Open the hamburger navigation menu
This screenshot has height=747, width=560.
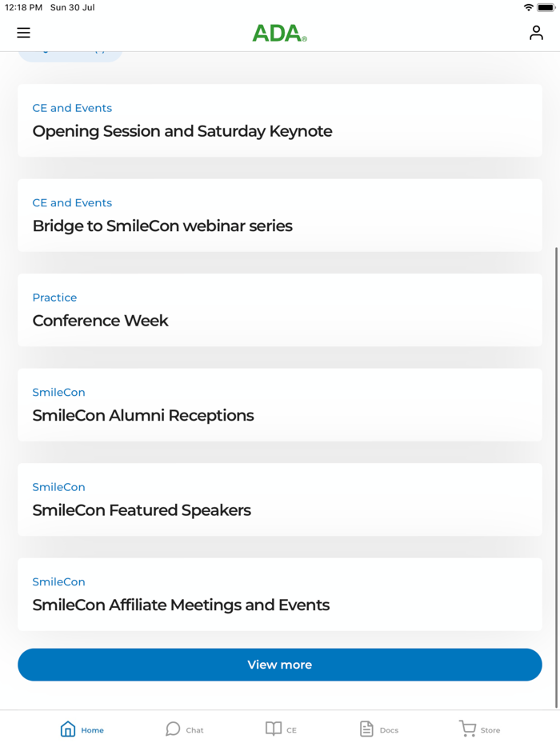tap(23, 33)
